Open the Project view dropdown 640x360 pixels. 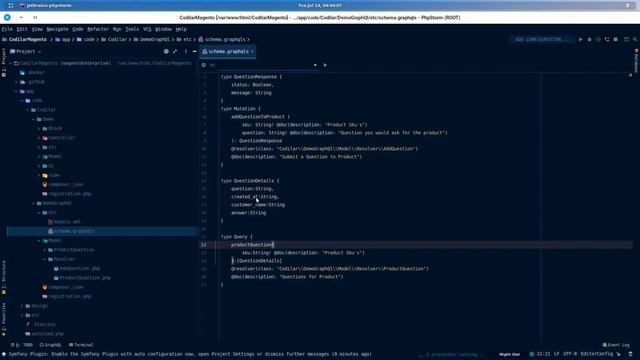25,51
